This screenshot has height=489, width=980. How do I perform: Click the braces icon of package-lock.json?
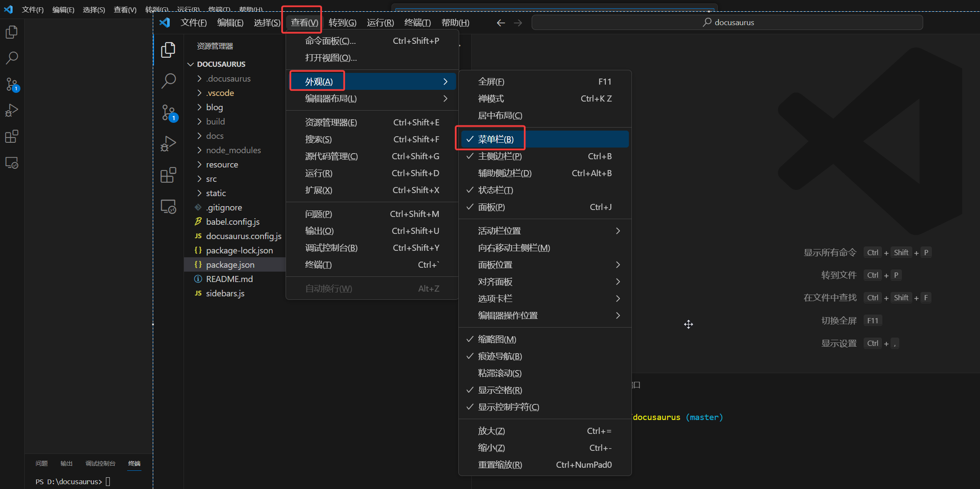coord(198,250)
